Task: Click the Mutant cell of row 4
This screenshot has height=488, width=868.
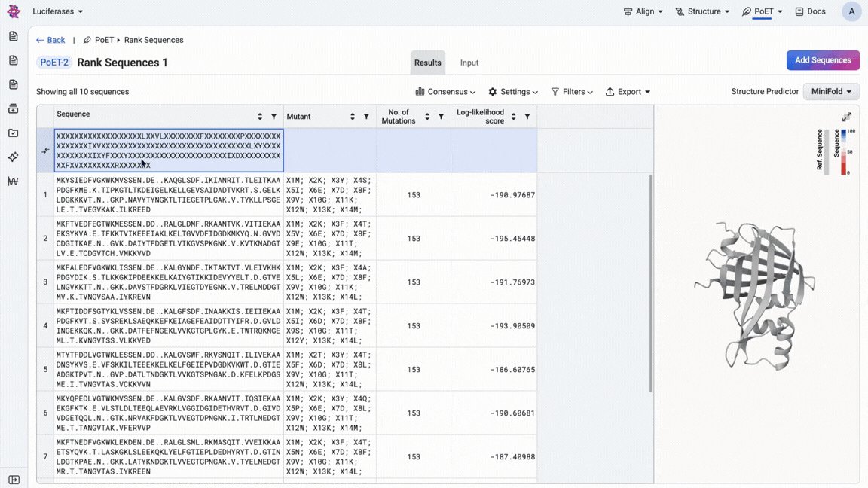Action: [330, 326]
